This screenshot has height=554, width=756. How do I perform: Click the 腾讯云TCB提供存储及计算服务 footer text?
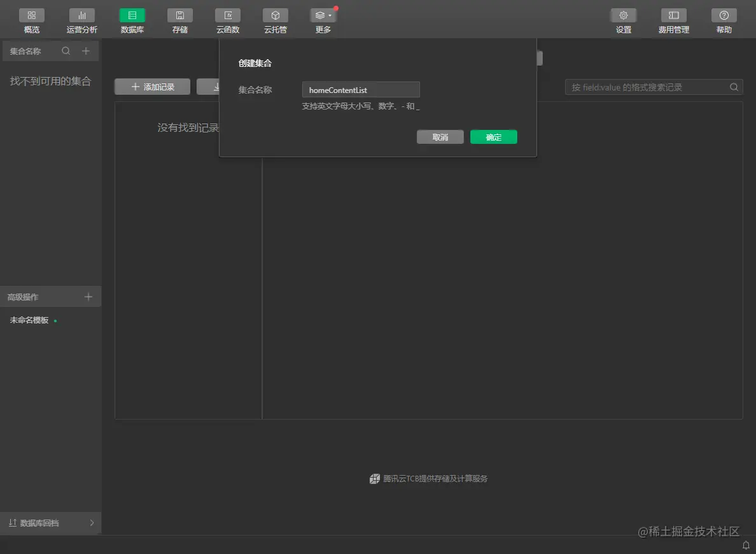(435, 479)
